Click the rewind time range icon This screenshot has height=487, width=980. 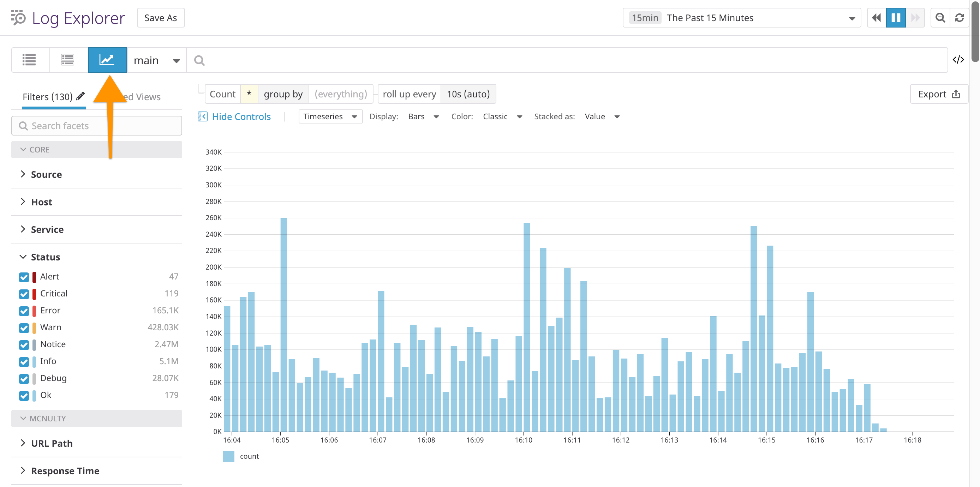(876, 18)
